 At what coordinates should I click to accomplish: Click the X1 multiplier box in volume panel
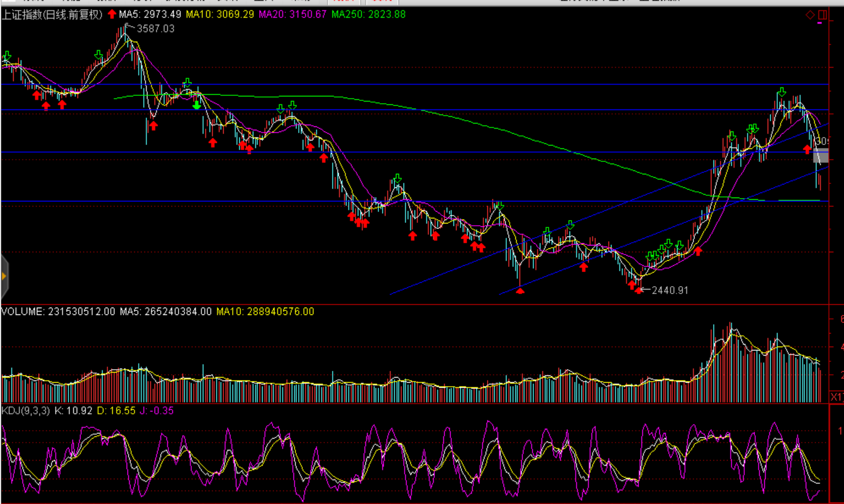point(836,397)
